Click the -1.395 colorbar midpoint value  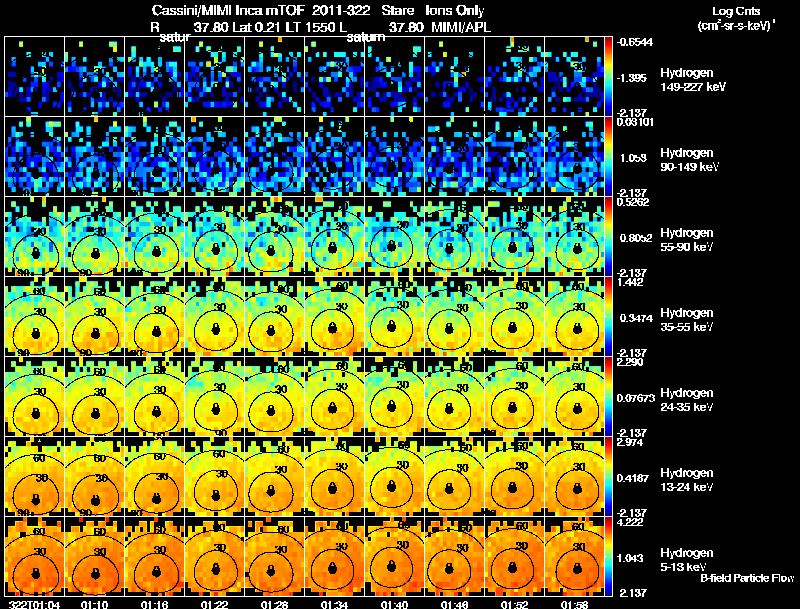[632, 78]
